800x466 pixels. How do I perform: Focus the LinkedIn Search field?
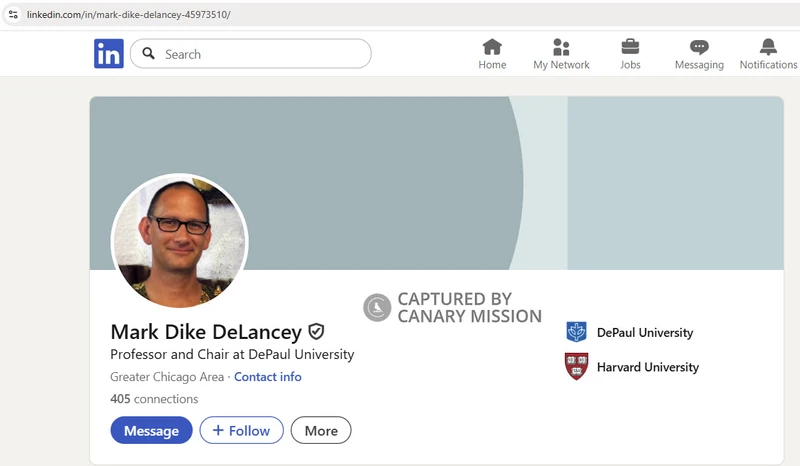(x=251, y=54)
